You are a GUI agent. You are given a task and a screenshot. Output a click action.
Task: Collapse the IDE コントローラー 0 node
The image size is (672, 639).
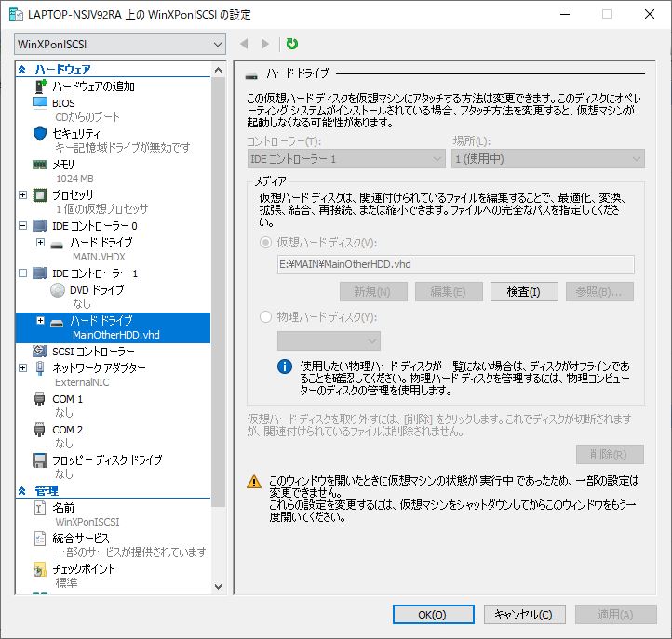tap(22, 225)
